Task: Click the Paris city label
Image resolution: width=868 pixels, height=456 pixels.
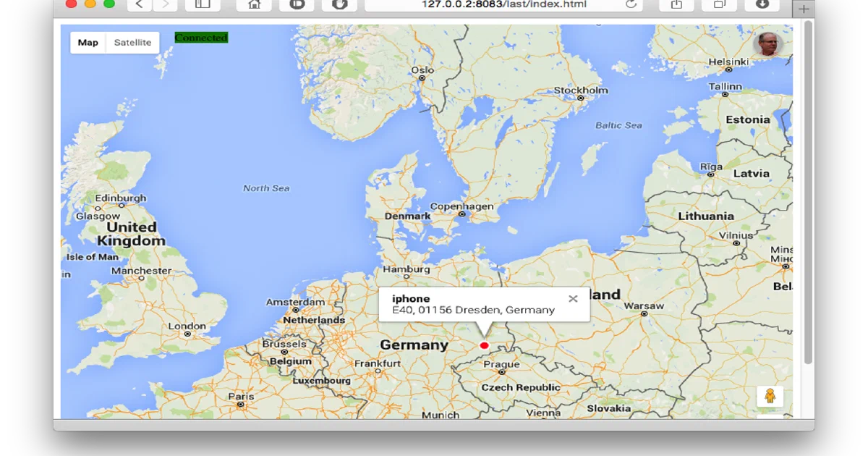Action: [241, 397]
